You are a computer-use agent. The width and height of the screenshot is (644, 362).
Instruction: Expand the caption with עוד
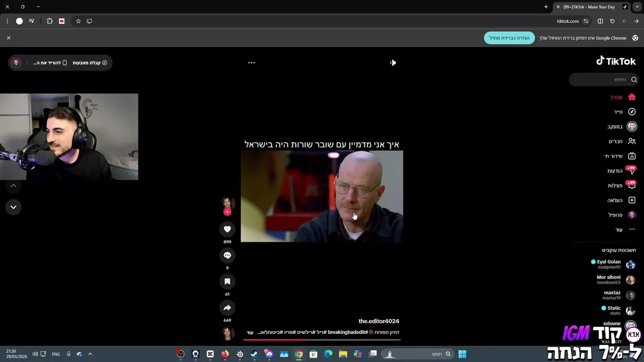pos(250,333)
